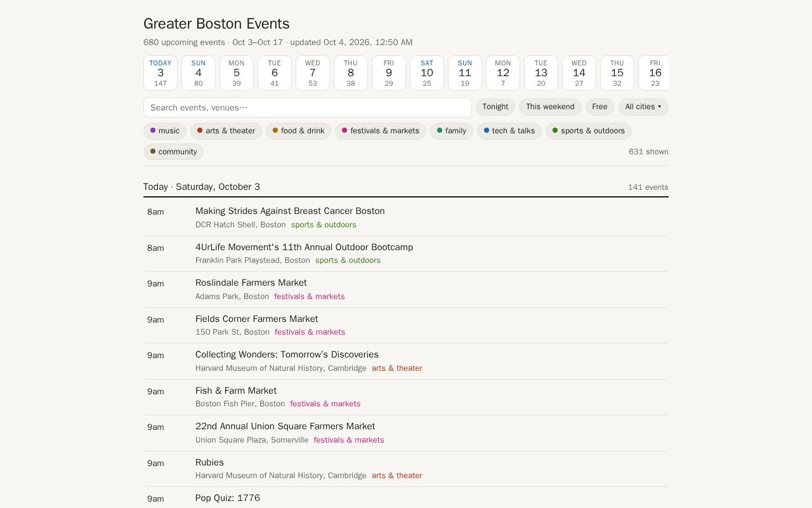Select the Fri 16 date tab
Image resolution: width=812 pixels, height=508 pixels.
click(653, 73)
